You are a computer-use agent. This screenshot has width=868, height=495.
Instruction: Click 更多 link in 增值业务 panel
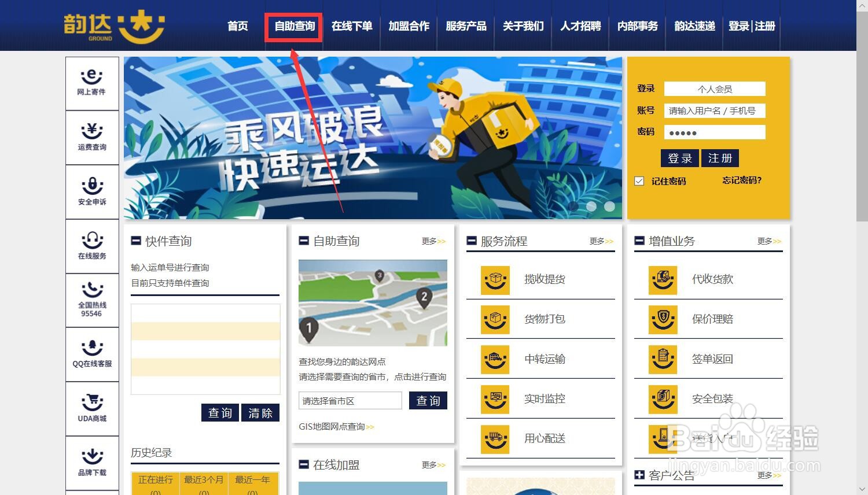(x=769, y=241)
